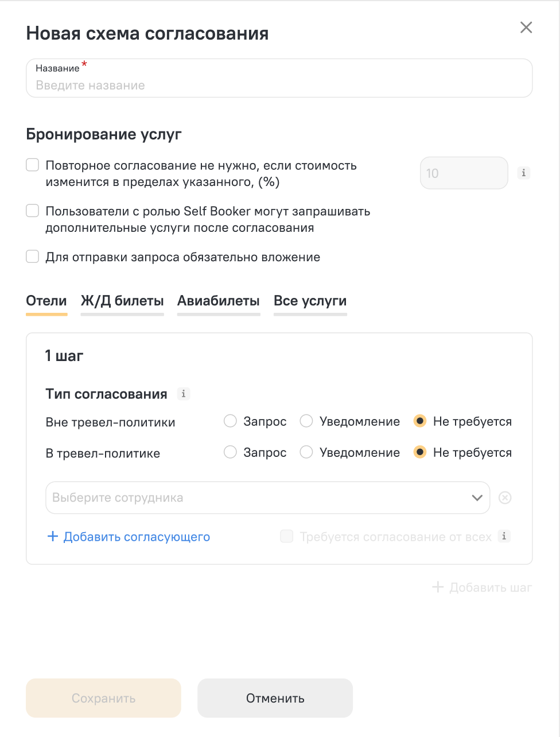Click the Отменить button
The image size is (560, 737).
click(275, 698)
